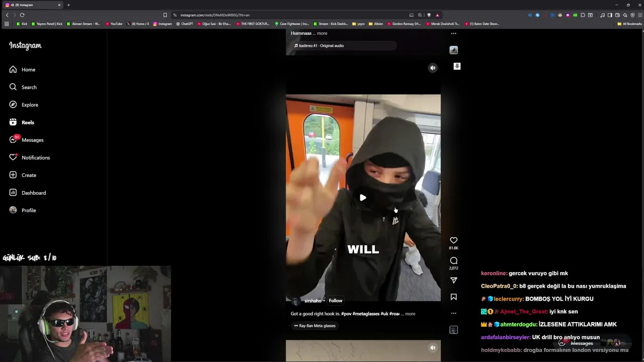Open the sirshaho profile name

312,301
